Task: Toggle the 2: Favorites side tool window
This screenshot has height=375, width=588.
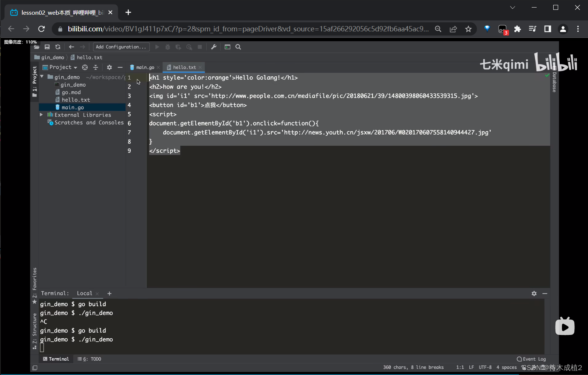Action: [x=34, y=285]
